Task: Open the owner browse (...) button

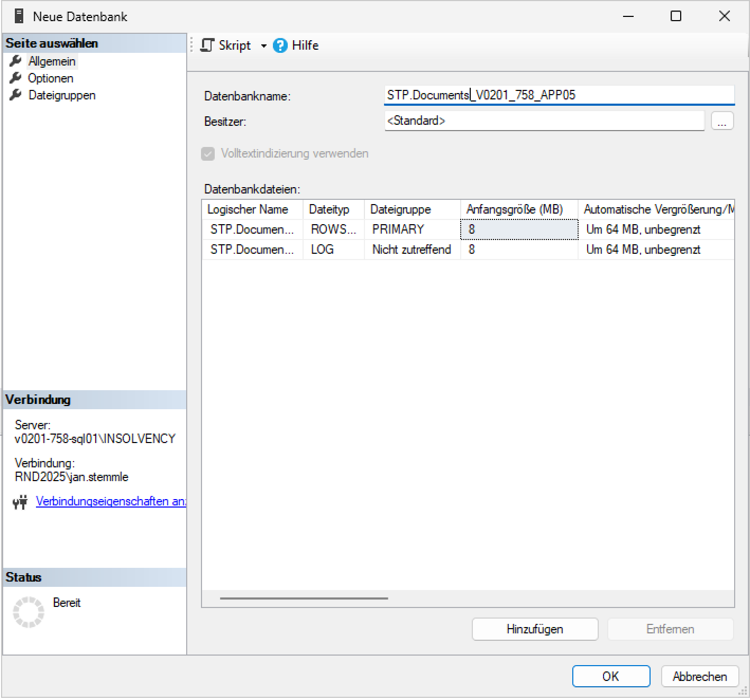Action: pos(722,121)
